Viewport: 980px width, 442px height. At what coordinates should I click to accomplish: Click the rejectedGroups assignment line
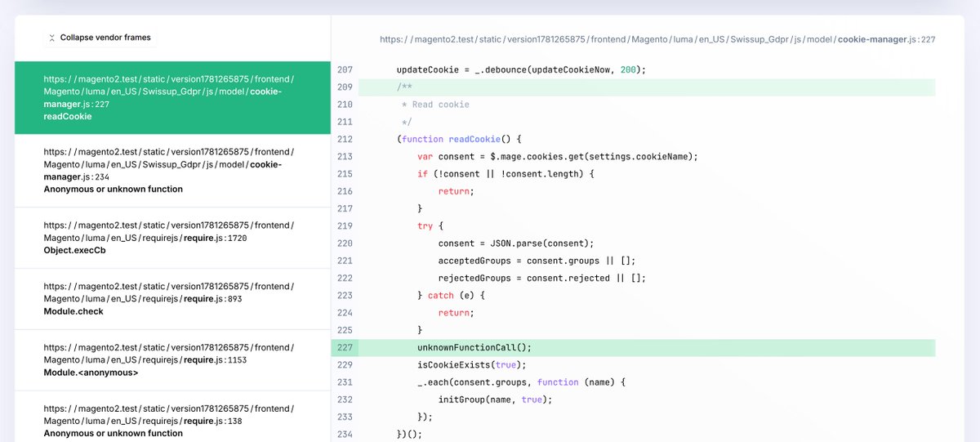tap(542, 278)
